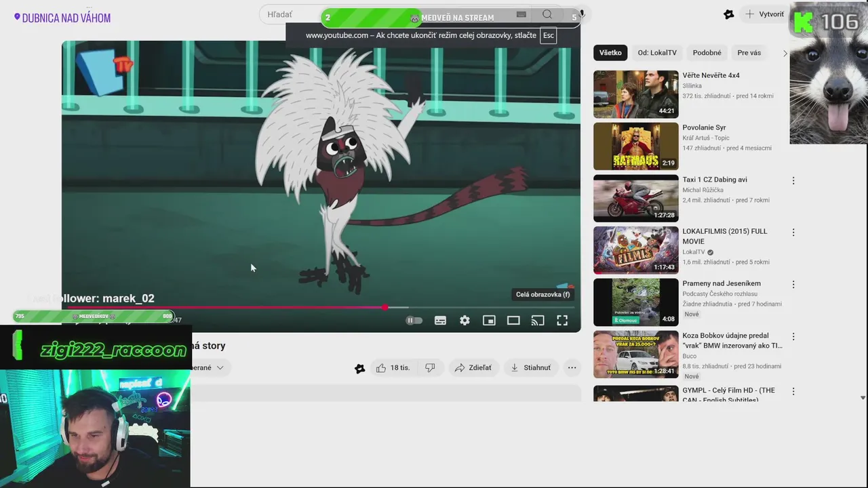Open options menu for Taxi 1 CZ Dabing
868x488 pixels.
click(x=793, y=181)
